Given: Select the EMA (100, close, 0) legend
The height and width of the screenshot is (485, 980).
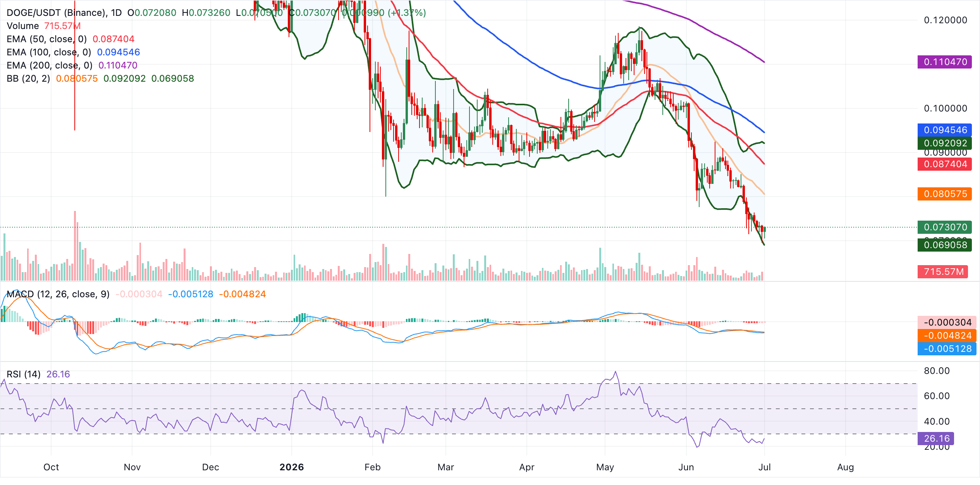Looking at the screenshot, I should [49, 52].
